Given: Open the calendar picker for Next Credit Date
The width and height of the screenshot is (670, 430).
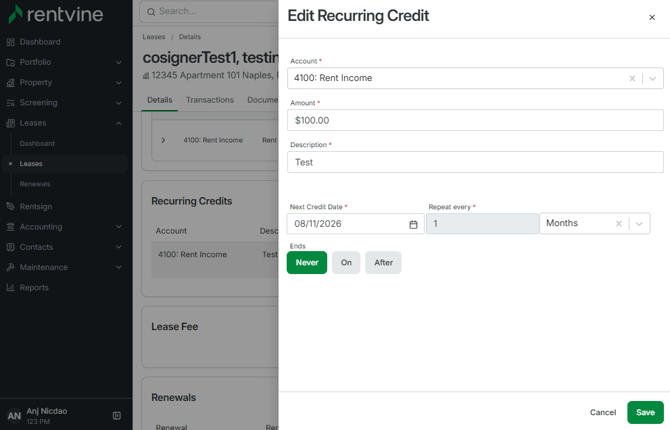Looking at the screenshot, I should [x=413, y=224].
